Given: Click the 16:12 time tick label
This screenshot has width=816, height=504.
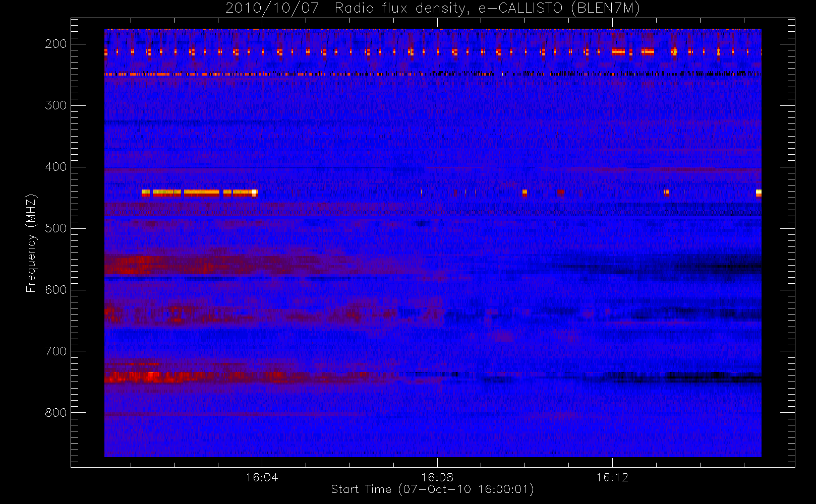Looking at the screenshot, I should tap(612, 477).
